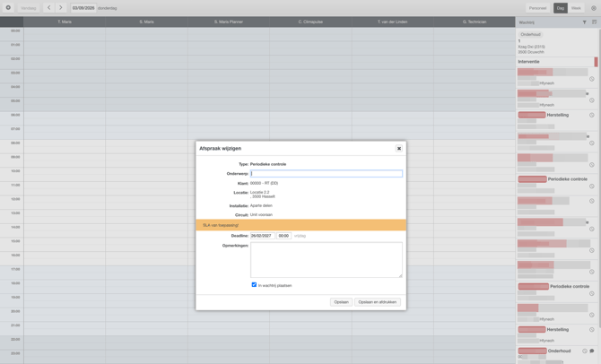601x364 pixels.
Task: Select the S. Maris Planner column header
Action: tap(229, 22)
